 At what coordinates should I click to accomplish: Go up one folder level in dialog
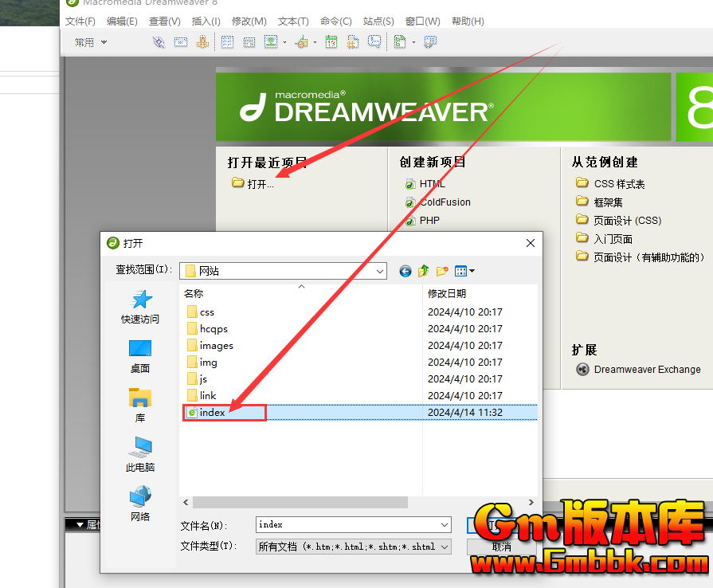[424, 271]
